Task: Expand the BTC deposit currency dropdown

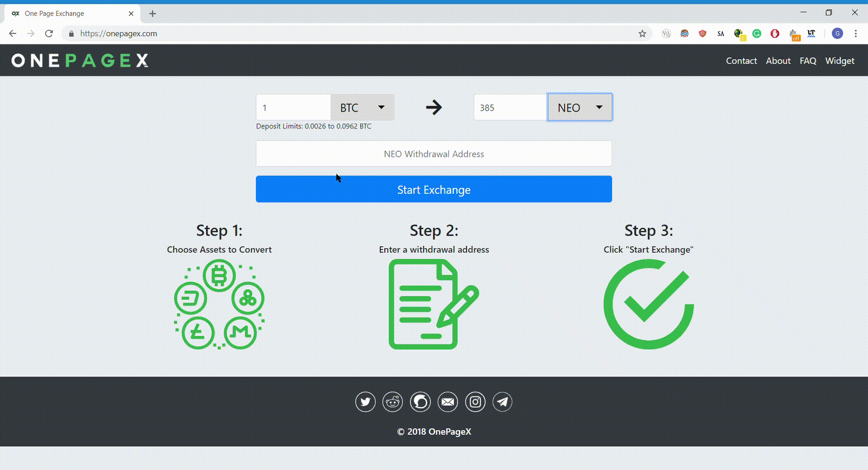Action: coord(362,107)
